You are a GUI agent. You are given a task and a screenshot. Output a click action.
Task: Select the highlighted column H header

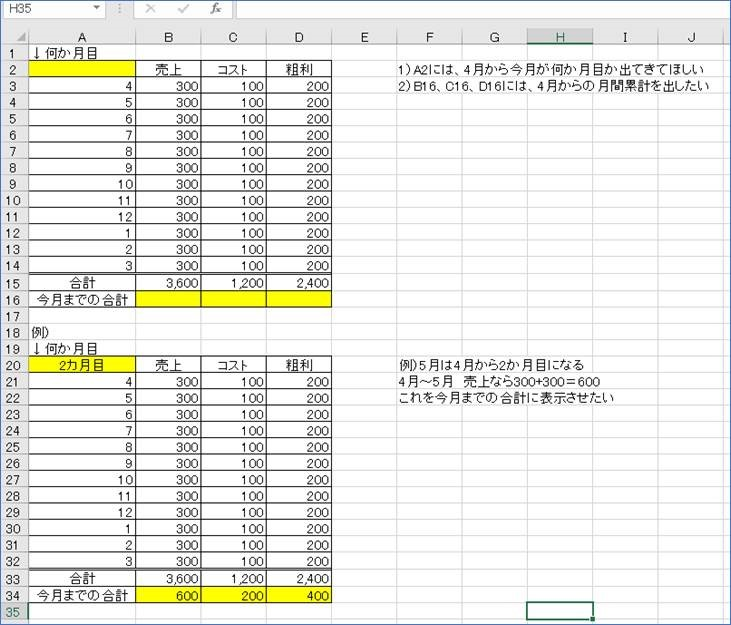coord(560,37)
